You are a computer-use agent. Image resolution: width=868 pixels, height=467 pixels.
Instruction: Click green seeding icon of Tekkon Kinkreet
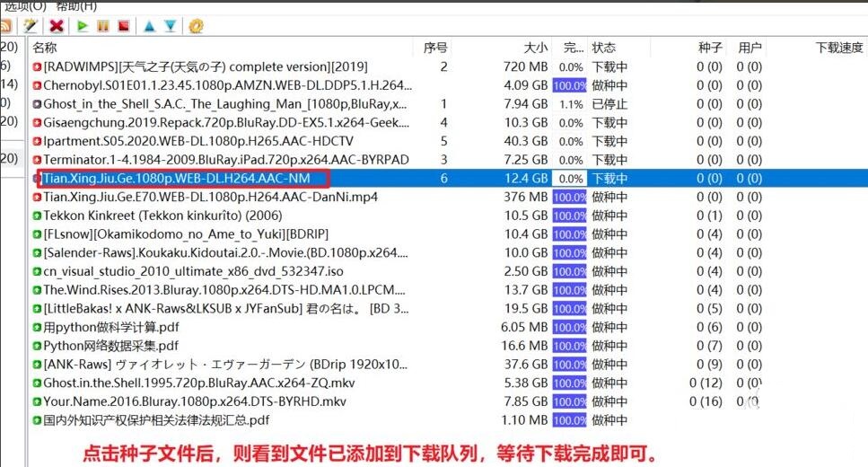click(37, 216)
